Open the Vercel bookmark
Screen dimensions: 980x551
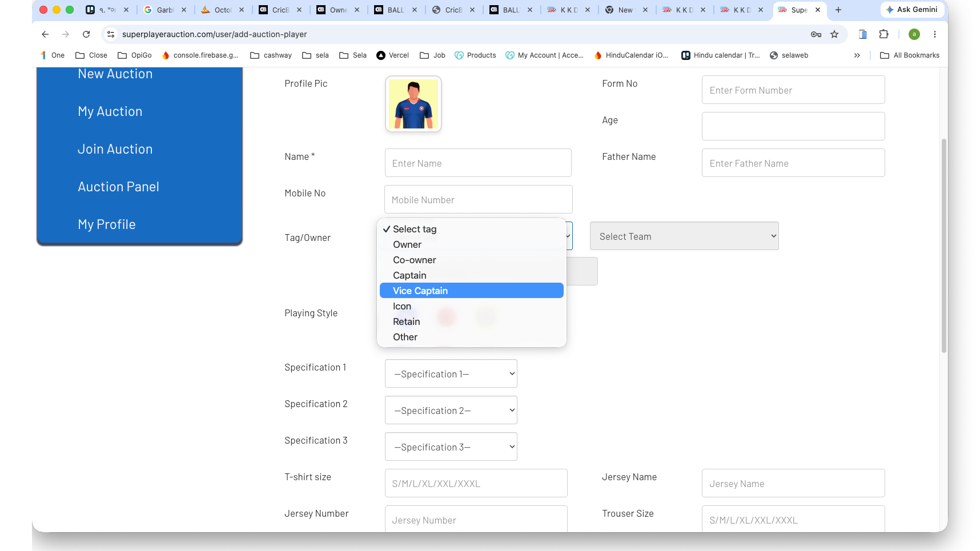[x=393, y=55]
